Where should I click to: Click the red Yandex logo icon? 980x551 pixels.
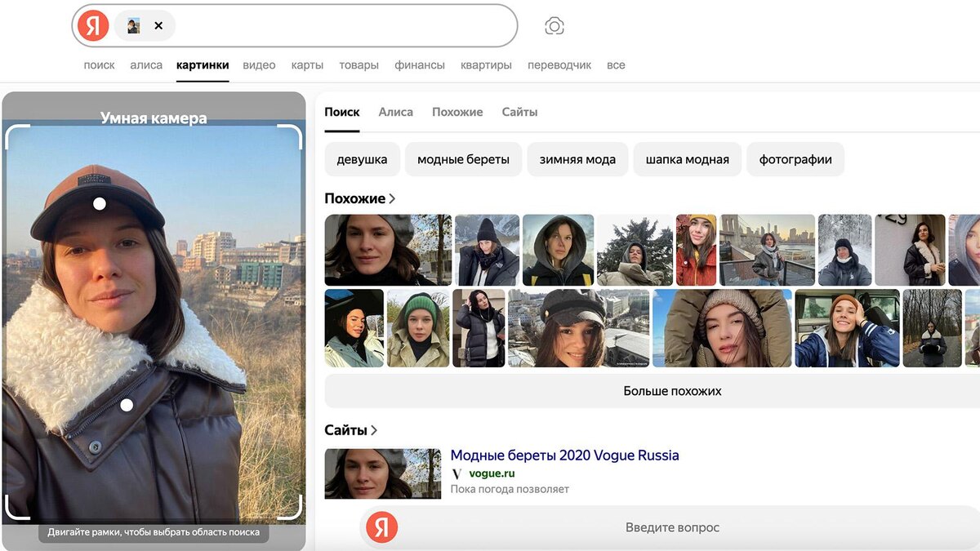[91, 25]
